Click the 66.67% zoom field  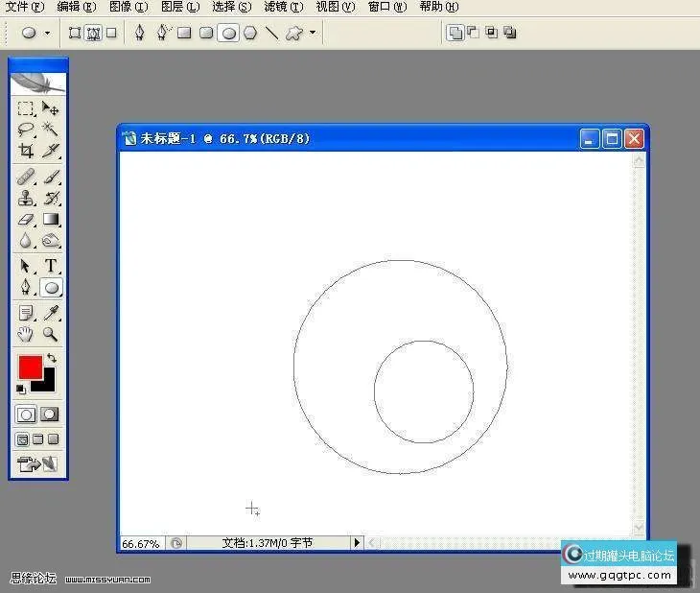142,543
